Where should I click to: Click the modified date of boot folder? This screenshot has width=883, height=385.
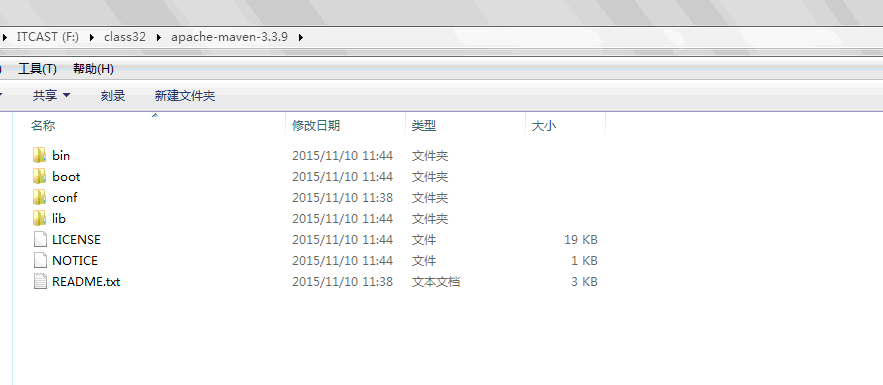(342, 176)
